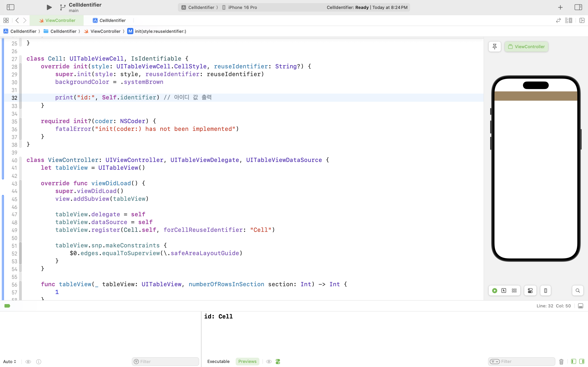Clear the console with trash icon

tap(561, 362)
